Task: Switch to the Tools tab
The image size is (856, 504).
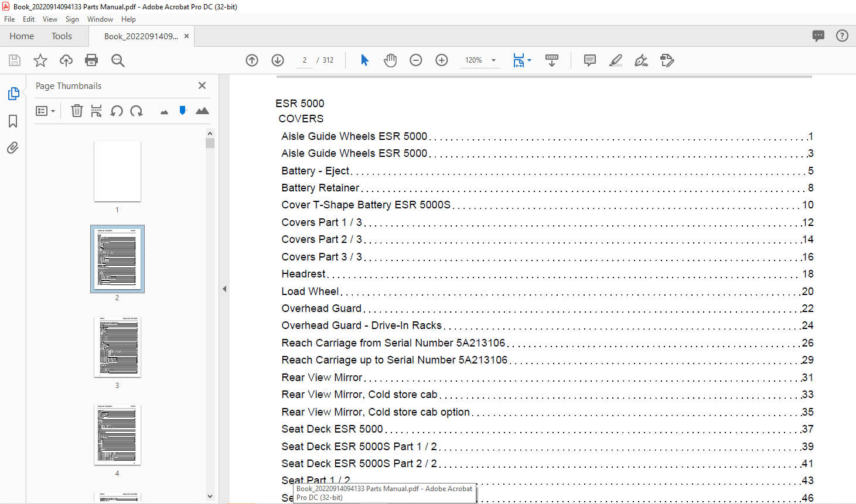Action: point(62,36)
